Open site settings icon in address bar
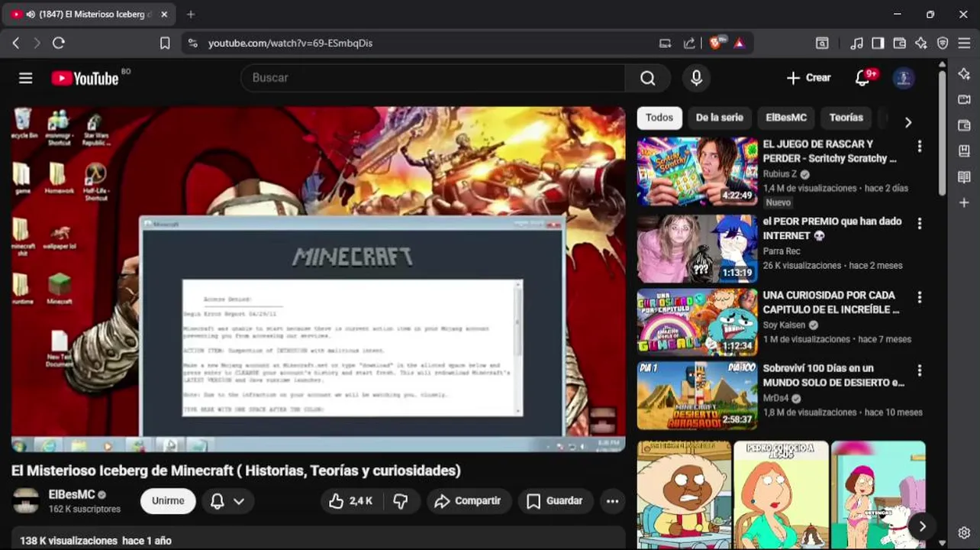The width and height of the screenshot is (980, 550). (192, 44)
